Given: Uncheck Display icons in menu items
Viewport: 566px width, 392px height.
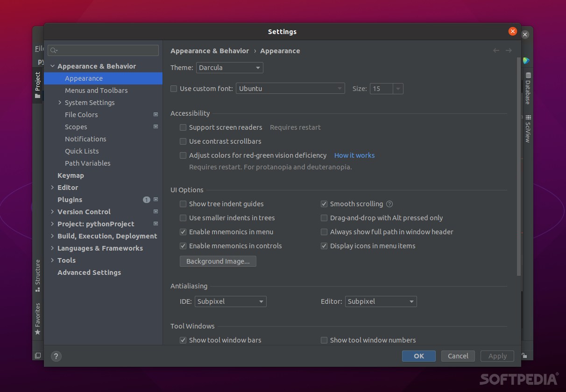Looking at the screenshot, I should click(x=324, y=246).
